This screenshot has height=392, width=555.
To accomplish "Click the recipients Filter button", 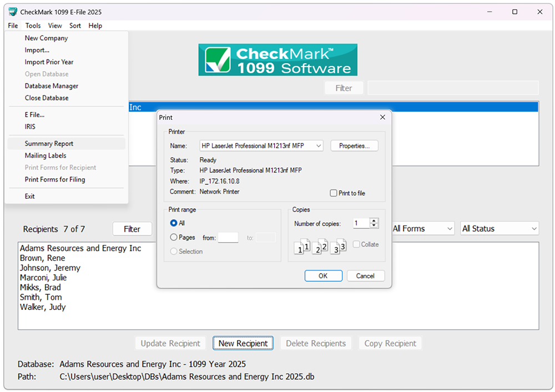I will pyautogui.click(x=132, y=229).
